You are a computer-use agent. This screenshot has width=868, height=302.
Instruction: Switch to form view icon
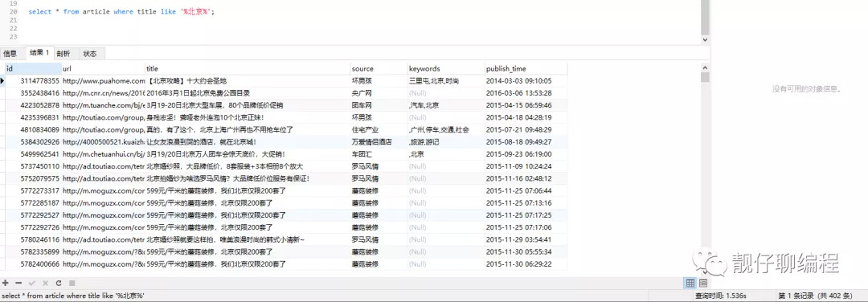(x=703, y=284)
